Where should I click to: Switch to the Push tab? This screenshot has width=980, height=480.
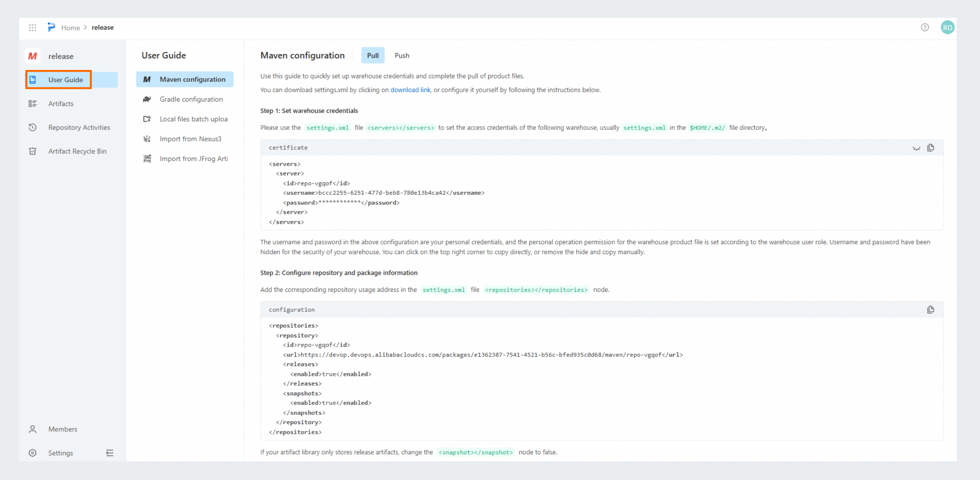tap(402, 56)
